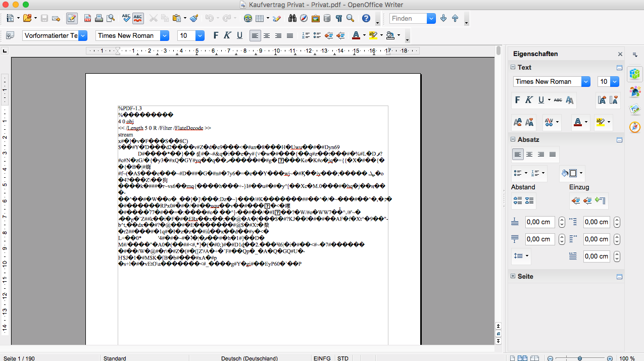Toggle nonprinting characters (pilcrow) display
This screenshot has height=361, width=644.
tap(338, 19)
